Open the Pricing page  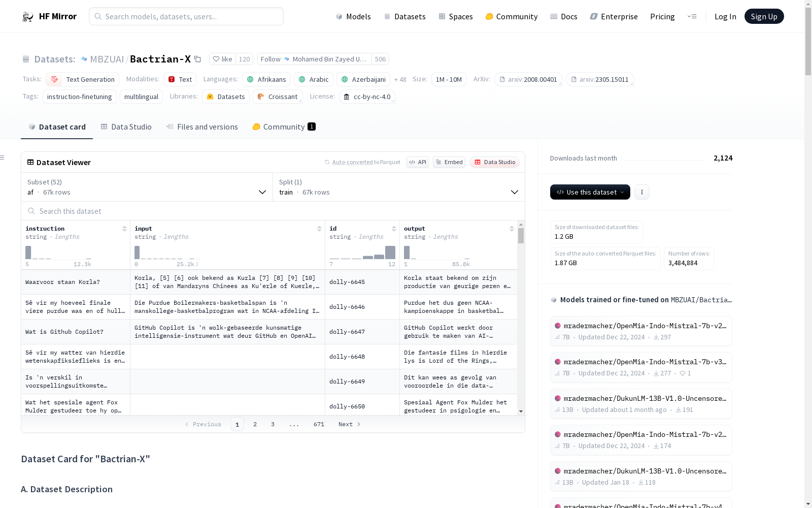[662, 16]
